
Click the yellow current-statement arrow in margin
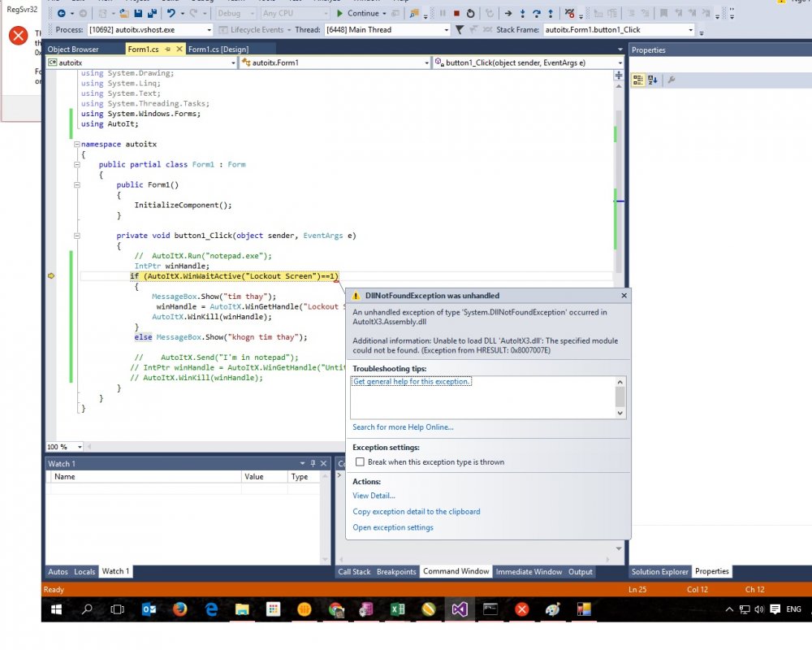(50, 275)
